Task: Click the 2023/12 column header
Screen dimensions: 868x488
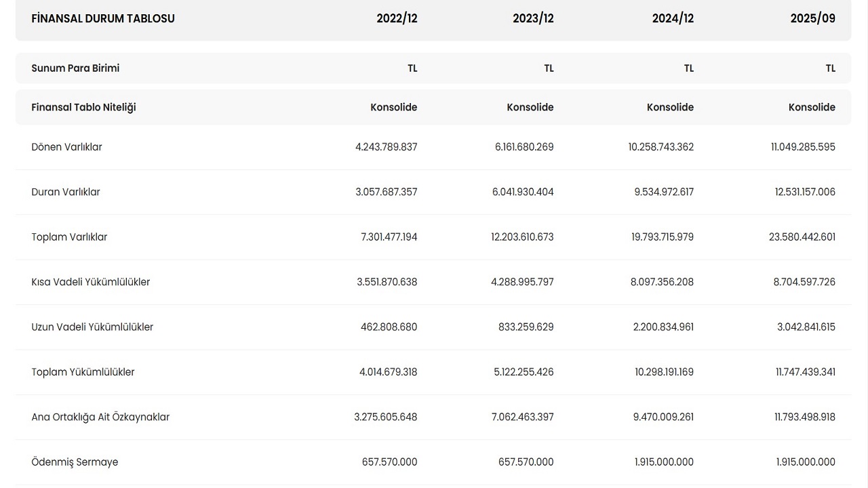Action: (x=533, y=19)
